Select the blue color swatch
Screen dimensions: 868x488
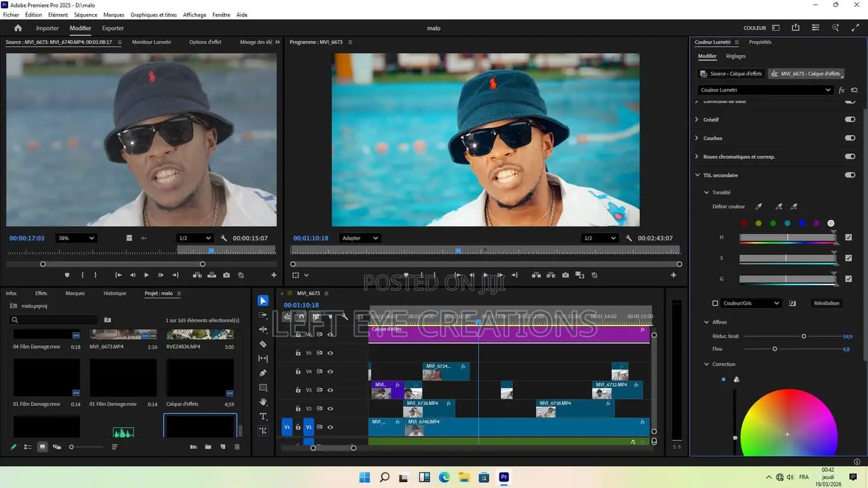pos(802,223)
